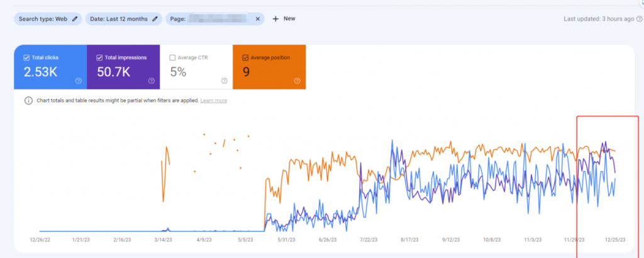Click the 2/16/23 axis date label
This screenshot has height=258, width=644.
(122, 240)
